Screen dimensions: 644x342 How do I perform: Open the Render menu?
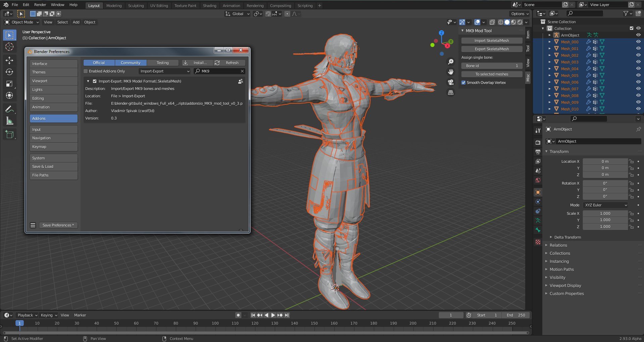[40, 5]
